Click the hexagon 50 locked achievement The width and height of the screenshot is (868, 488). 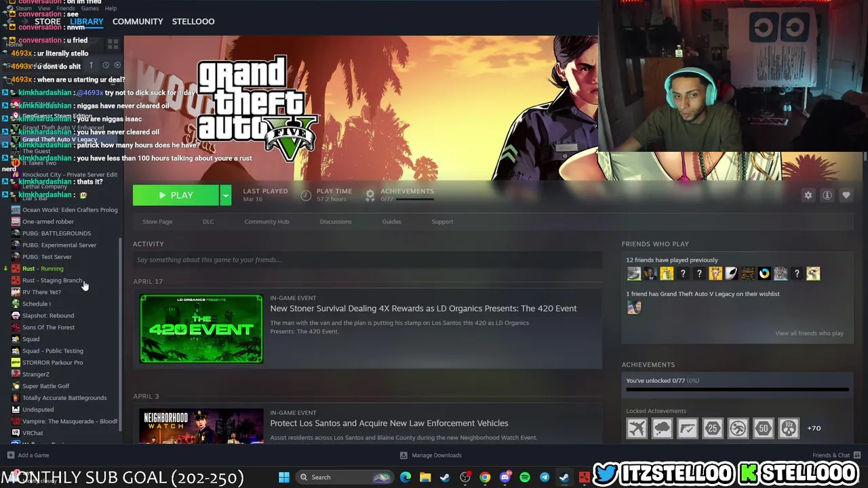(x=764, y=428)
